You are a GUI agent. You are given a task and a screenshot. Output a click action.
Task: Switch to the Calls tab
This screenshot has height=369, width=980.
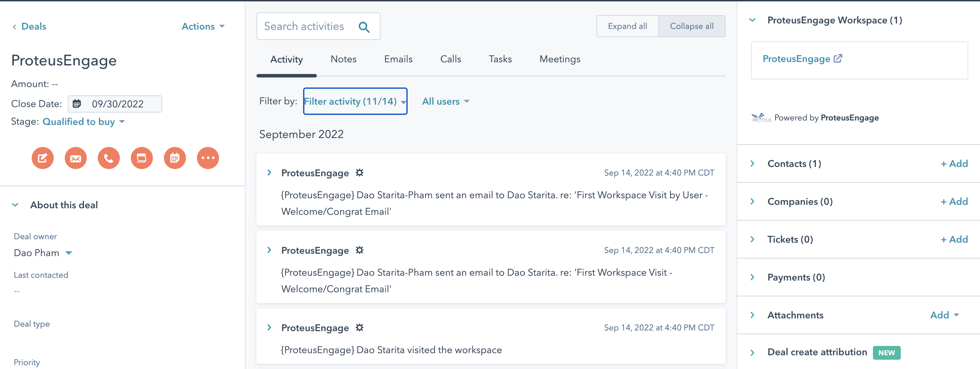pyautogui.click(x=450, y=59)
